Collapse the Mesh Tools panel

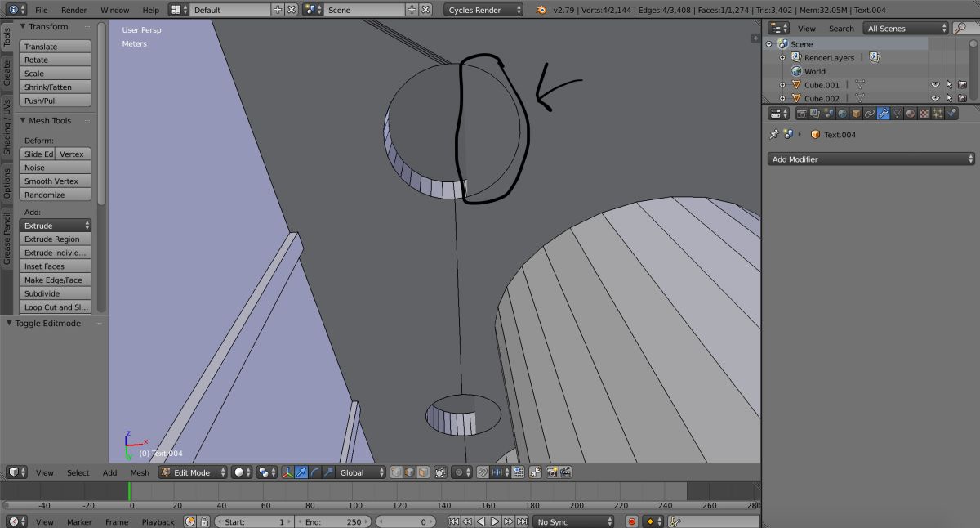click(x=24, y=120)
